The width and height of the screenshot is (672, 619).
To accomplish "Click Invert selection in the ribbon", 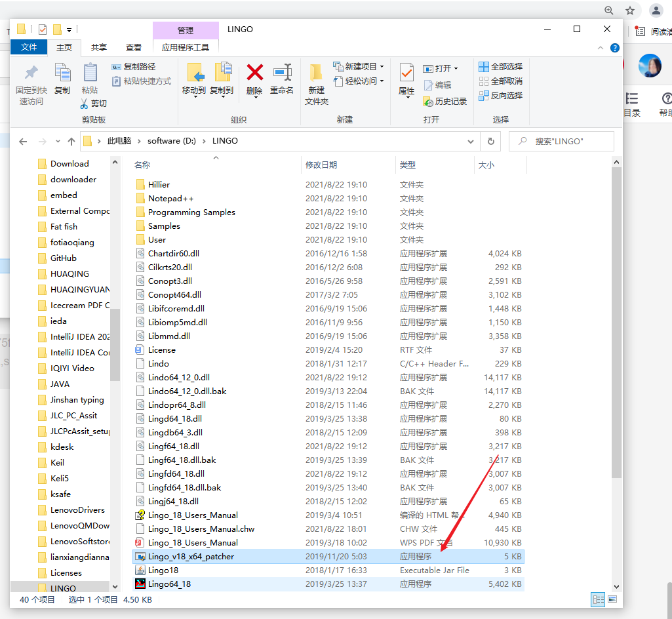I will [501, 95].
